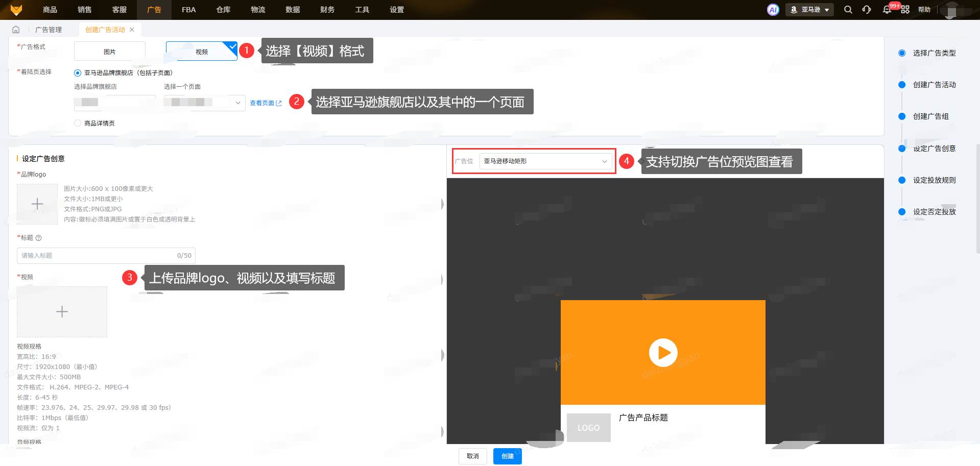Open the 选择品牌旗舰店 dropdown
980x466 pixels.
pyautogui.click(x=115, y=102)
